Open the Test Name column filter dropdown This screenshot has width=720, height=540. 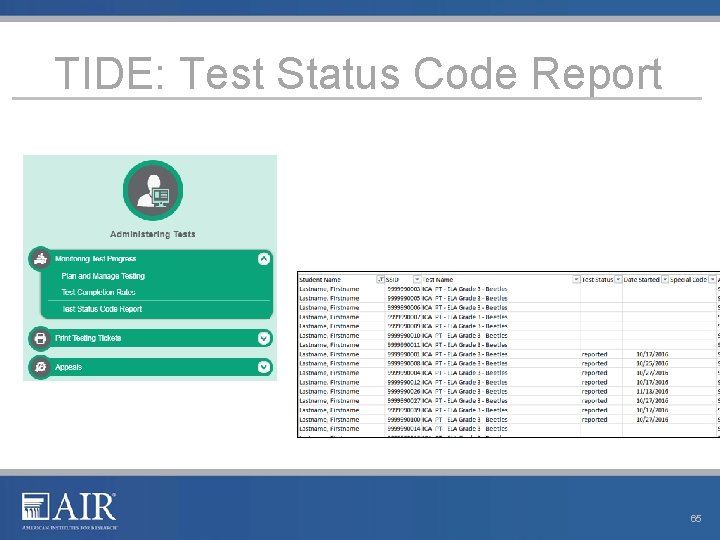[576, 279]
